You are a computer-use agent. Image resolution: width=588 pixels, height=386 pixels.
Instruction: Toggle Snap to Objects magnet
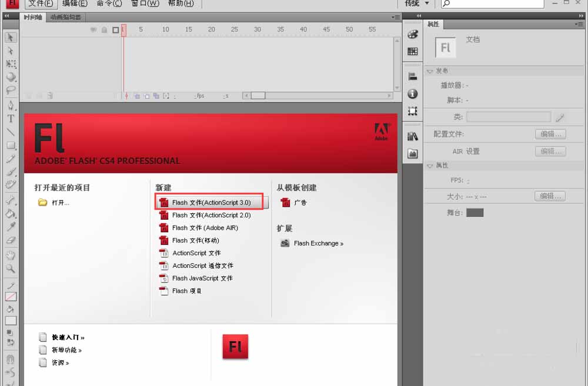coord(11,359)
